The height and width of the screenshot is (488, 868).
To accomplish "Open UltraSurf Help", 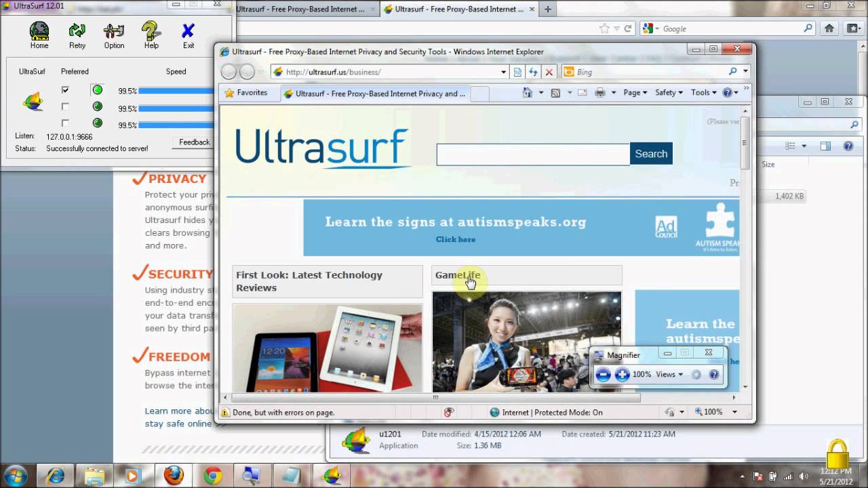I will point(151,35).
